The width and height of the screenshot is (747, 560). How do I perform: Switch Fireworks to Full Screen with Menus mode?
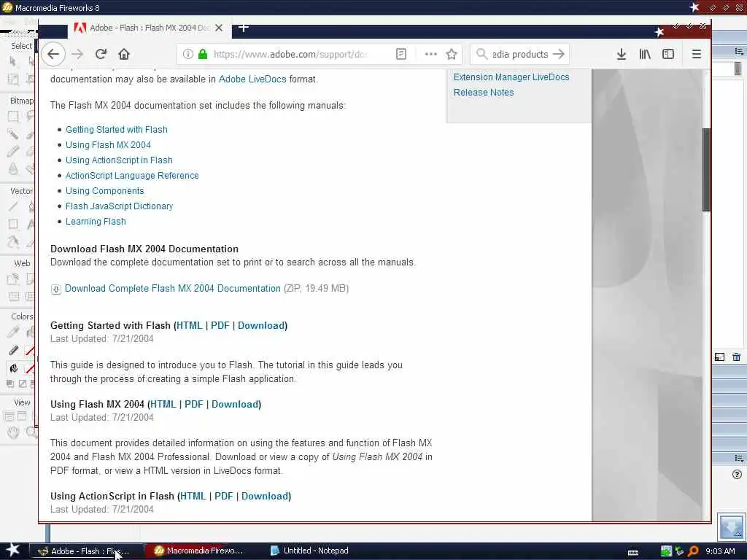(22, 416)
